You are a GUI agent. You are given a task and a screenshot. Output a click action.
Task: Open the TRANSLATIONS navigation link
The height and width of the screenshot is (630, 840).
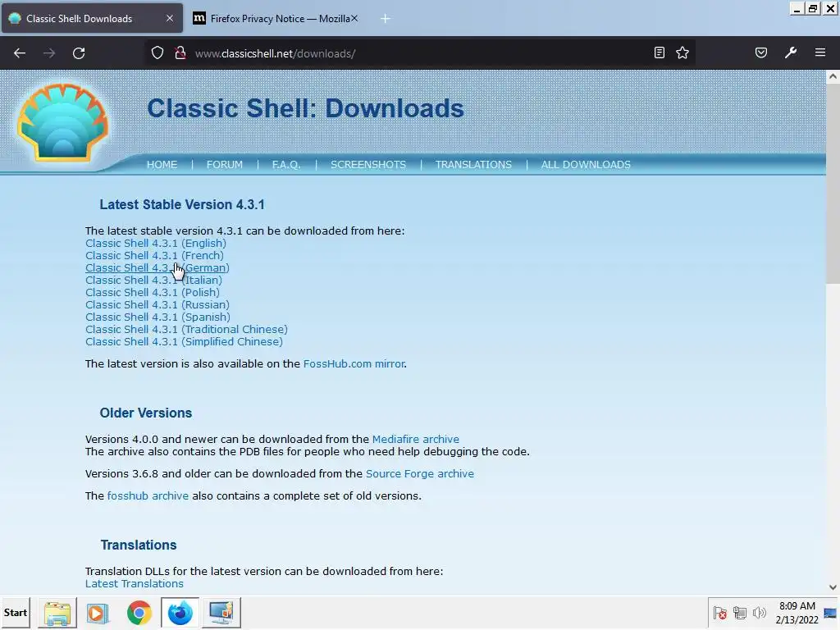coord(473,164)
